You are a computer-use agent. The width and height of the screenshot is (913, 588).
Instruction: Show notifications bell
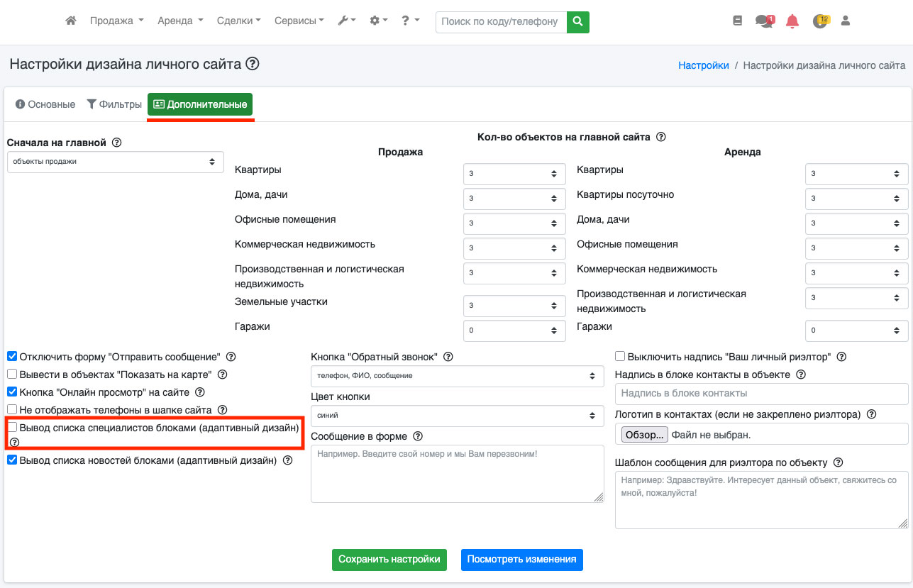tap(792, 21)
